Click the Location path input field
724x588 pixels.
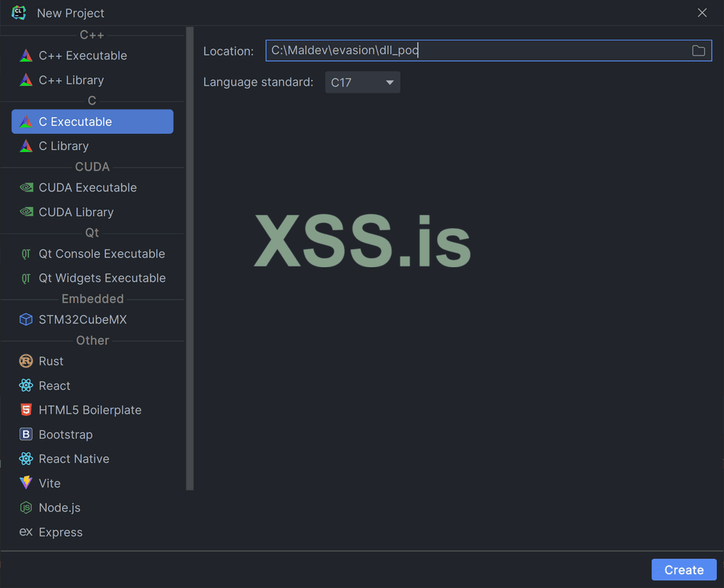click(x=489, y=51)
